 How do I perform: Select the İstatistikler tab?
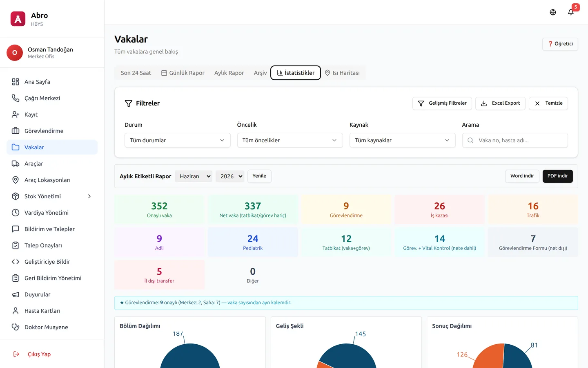point(296,73)
